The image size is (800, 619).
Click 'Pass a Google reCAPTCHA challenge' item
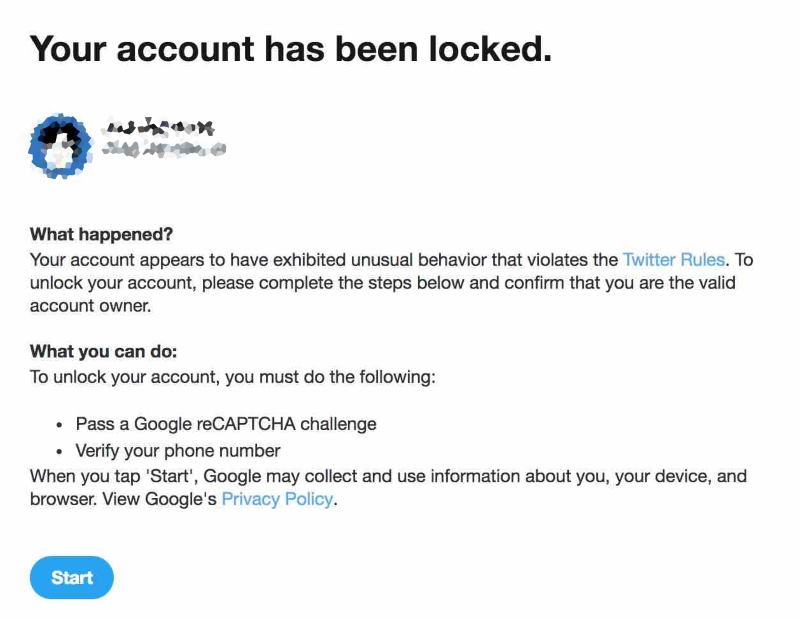pos(226,424)
